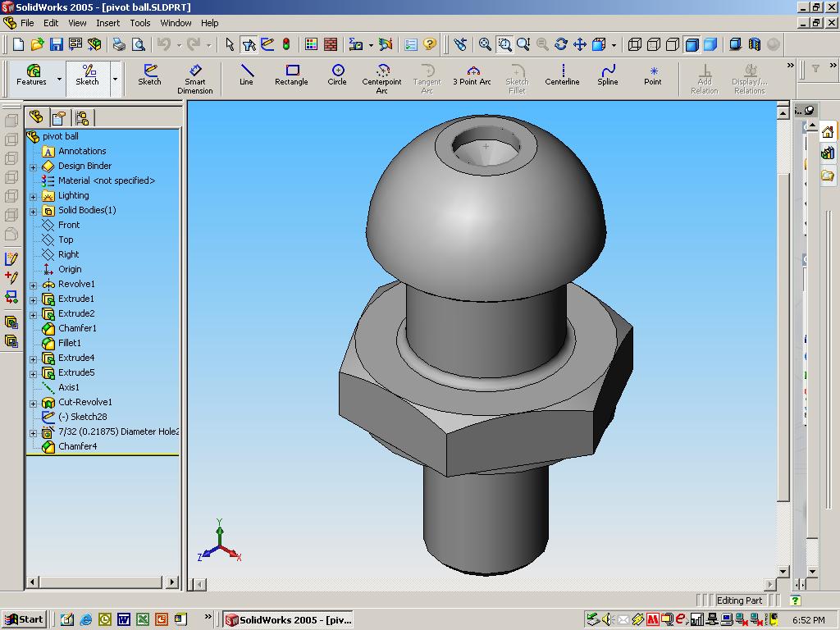
Task: Pick the Rectangle sketch tool
Action: coord(291,75)
